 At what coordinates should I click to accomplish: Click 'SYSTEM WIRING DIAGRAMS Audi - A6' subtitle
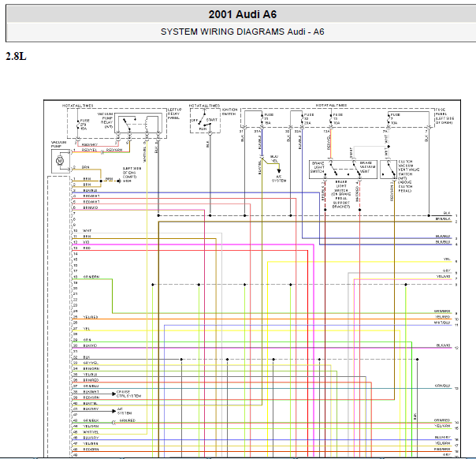(242, 32)
